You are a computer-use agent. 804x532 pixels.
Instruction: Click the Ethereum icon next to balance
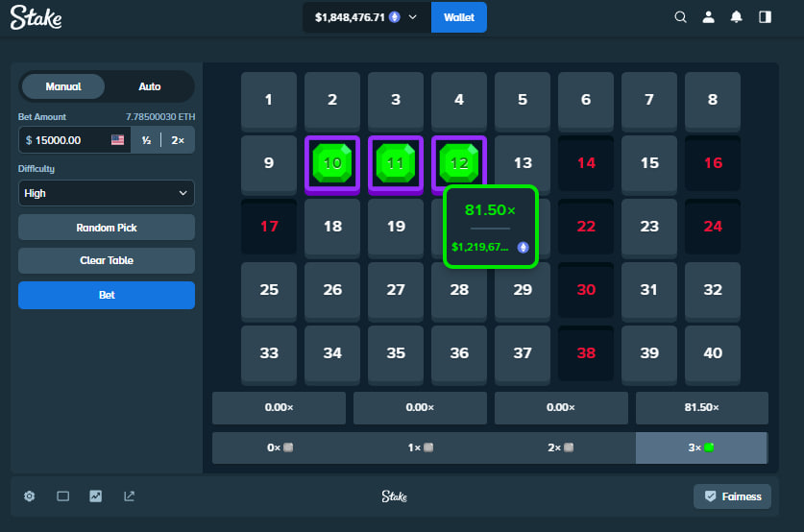394,17
